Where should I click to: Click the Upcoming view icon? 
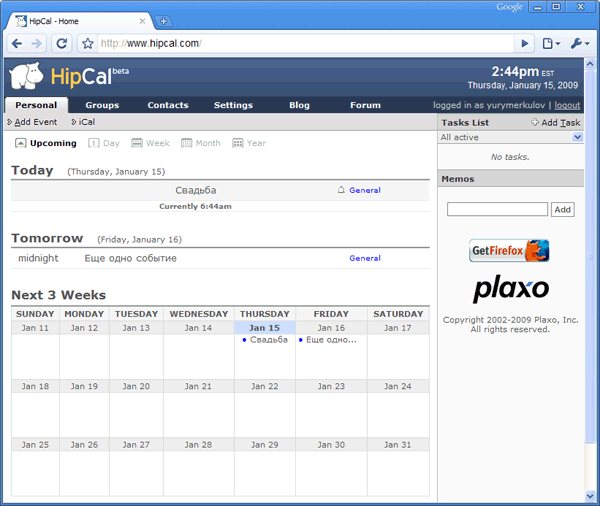[x=20, y=143]
